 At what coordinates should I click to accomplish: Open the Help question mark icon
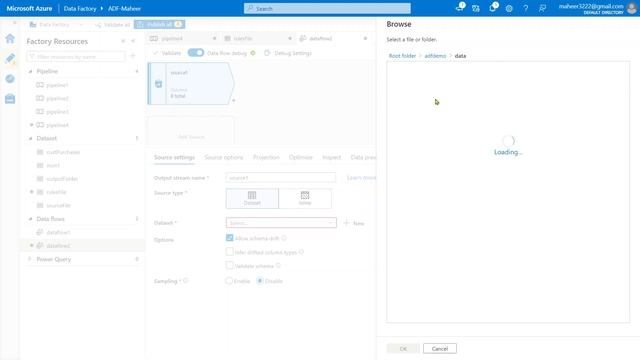tap(526, 8)
